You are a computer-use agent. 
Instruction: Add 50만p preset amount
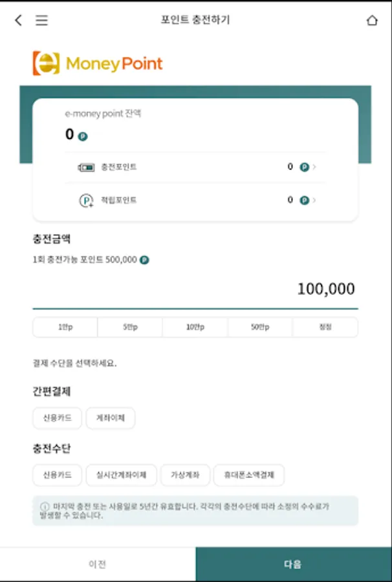point(260,327)
